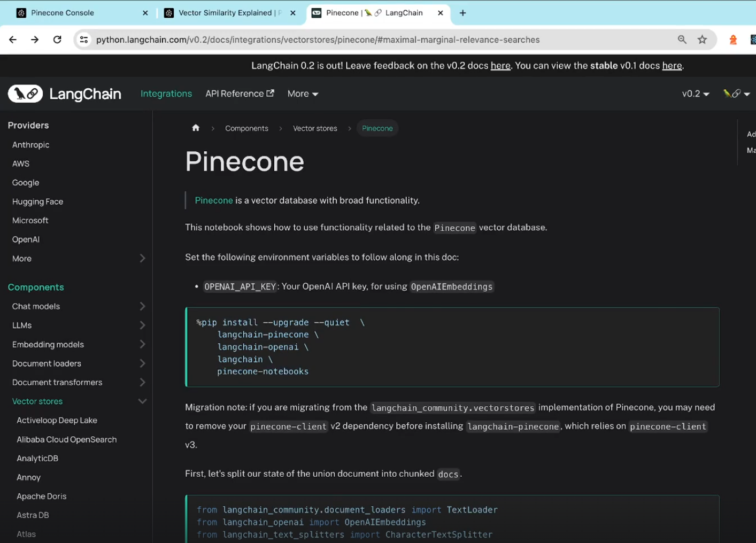Click the Vector stores breadcrumb

pos(315,128)
